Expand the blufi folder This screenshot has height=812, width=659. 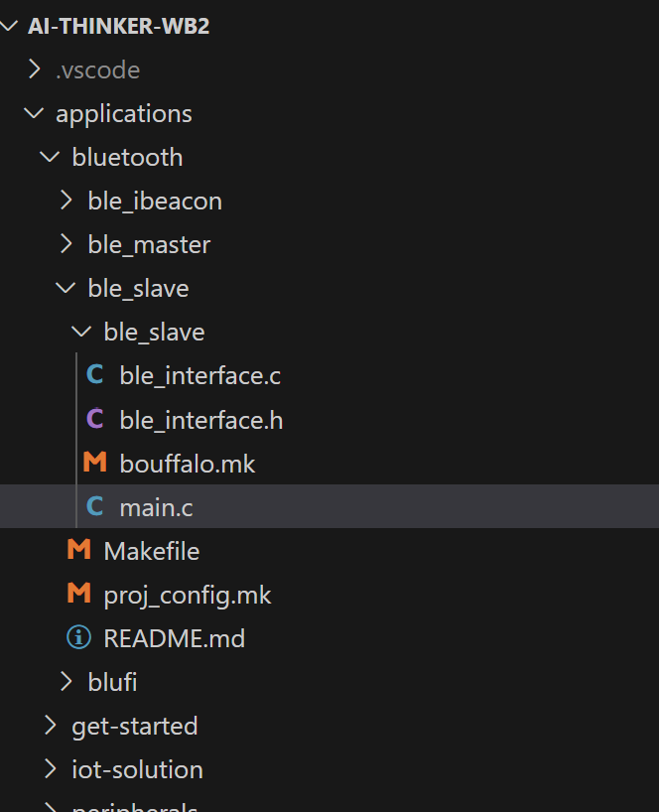coord(112,682)
